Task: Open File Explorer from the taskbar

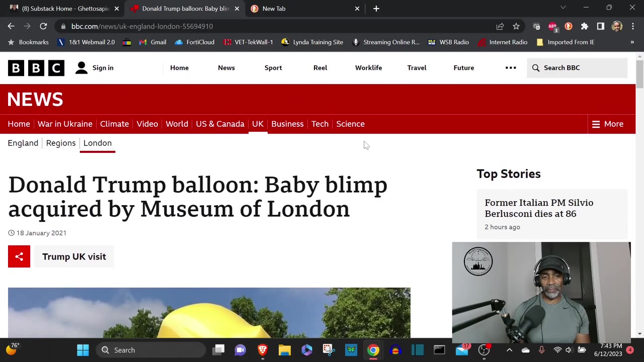Action: (x=285, y=350)
